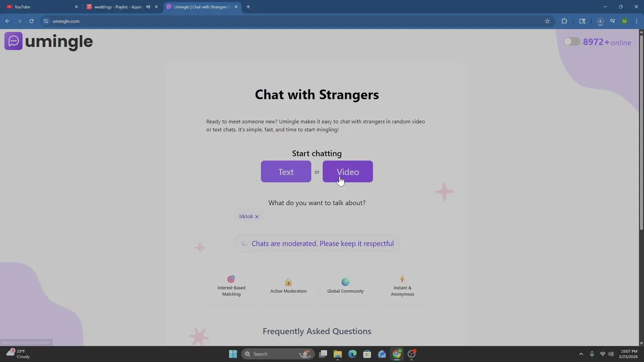Click the 'Chats are moderated' notice
644x362 pixels.
tap(317, 243)
